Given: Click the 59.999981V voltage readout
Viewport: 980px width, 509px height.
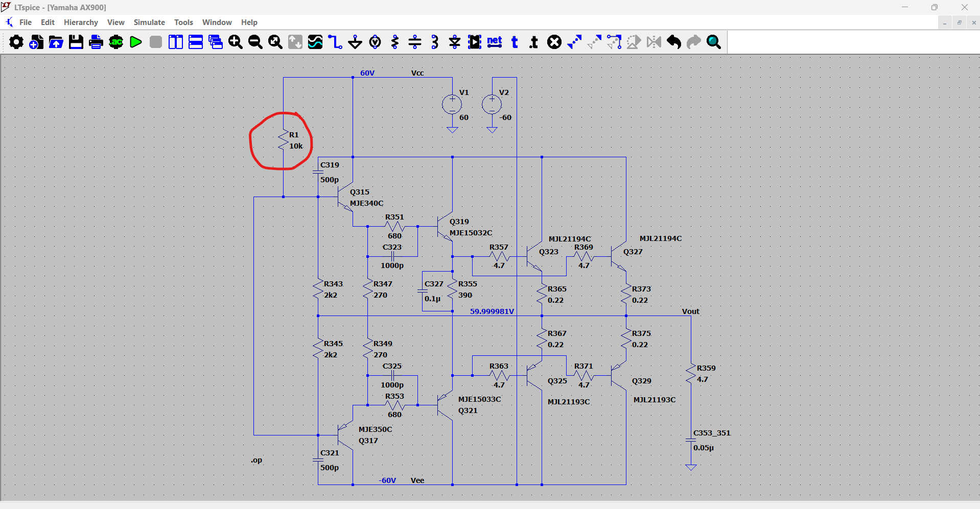Looking at the screenshot, I should (492, 311).
